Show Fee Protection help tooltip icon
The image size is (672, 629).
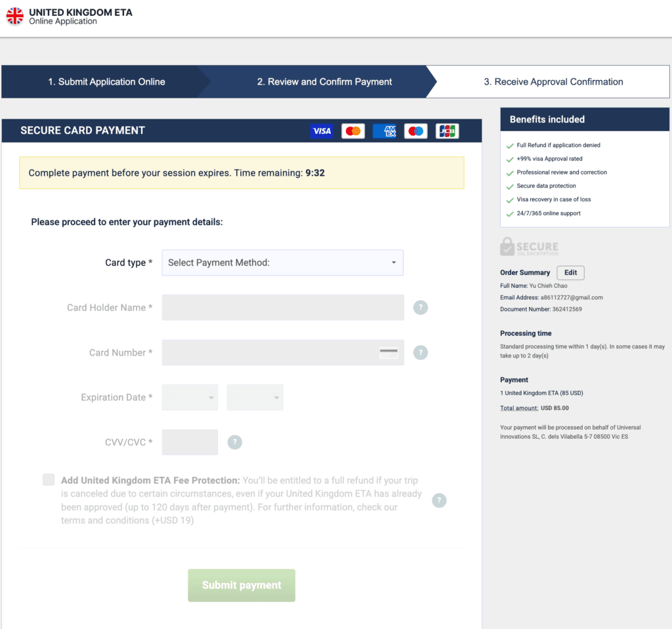[x=439, y=500]
